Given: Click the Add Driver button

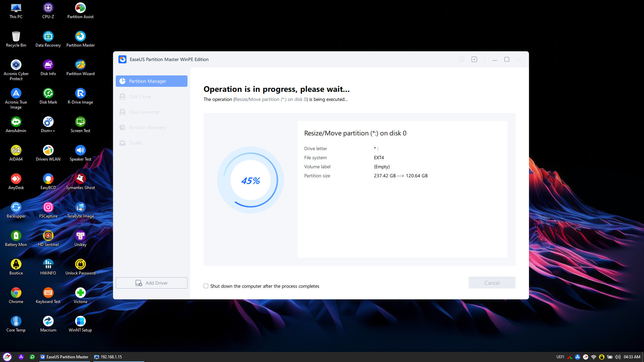Looking at the screenshot, I should click(x=151, y=283).
